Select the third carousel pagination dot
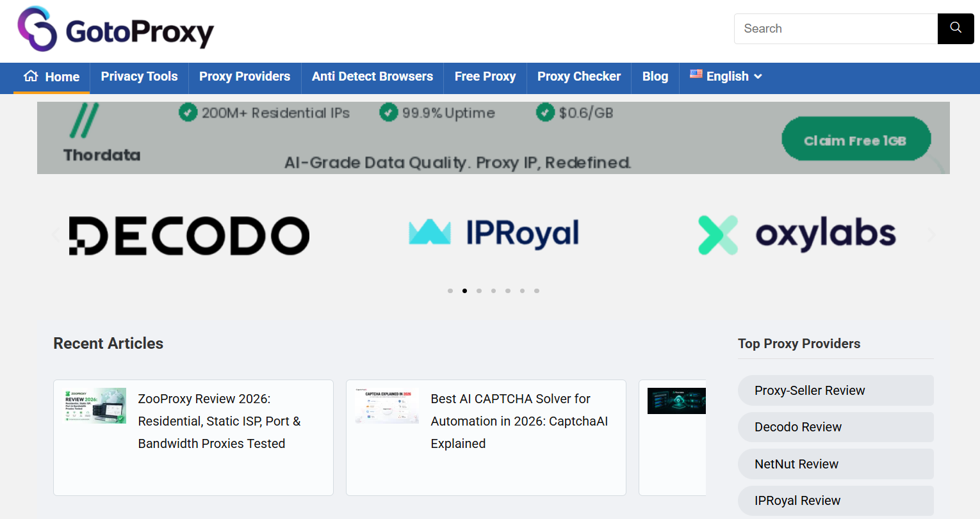 pos(479,291)
